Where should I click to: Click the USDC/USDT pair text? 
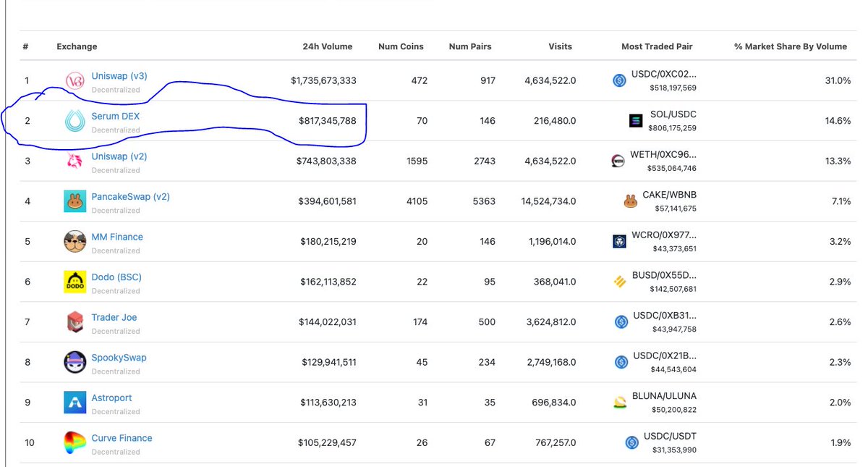pyautogui.click(x=670, y=436)
